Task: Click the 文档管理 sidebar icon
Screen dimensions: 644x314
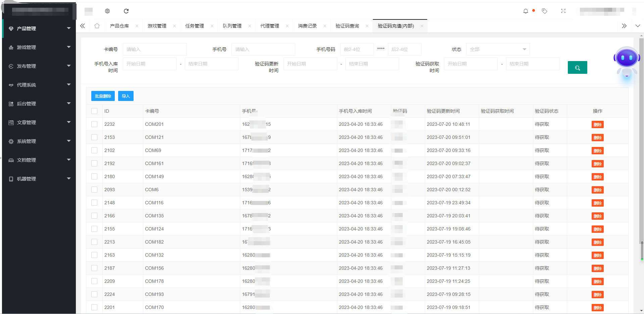Action: pos(11,160)
